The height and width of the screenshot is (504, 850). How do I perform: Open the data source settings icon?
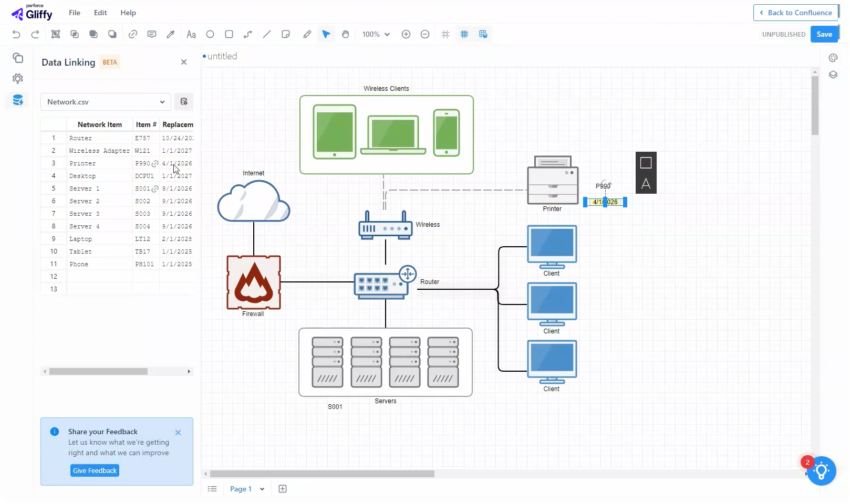184,102
